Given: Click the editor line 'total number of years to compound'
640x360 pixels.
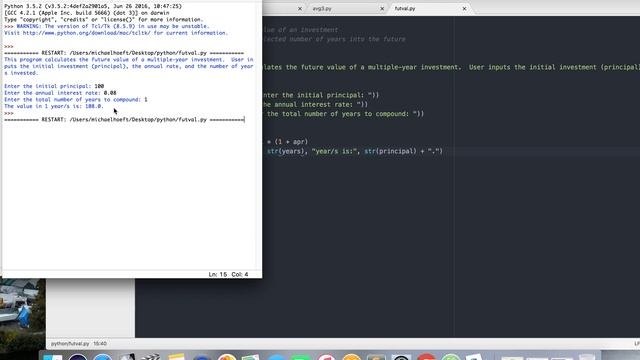Looking at the screenshot, I should pyautogui.click(x=345, y=114).
